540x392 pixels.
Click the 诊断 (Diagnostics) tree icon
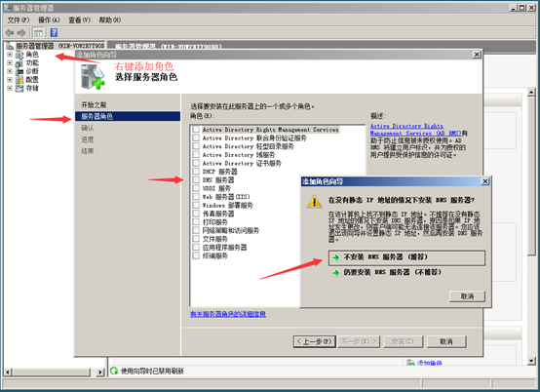click(19, 71)
